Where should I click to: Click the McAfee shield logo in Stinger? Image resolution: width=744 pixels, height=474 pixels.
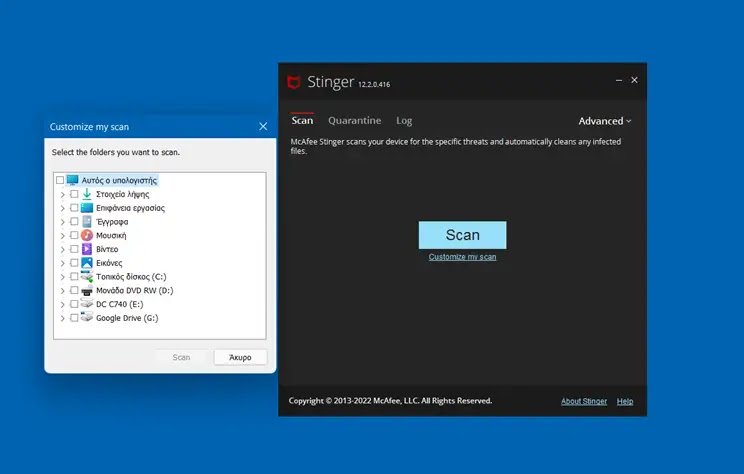(x=294, y=82)
